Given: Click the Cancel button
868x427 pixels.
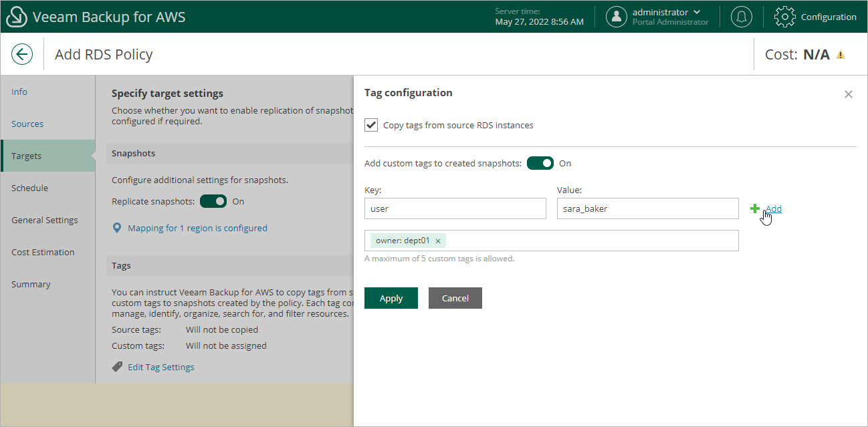Looking at the screenshot, I should [x=455, y=298].
